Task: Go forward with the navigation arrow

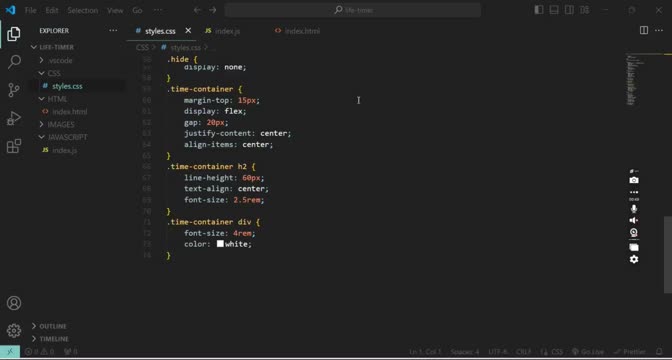Action: coord(213,10)
